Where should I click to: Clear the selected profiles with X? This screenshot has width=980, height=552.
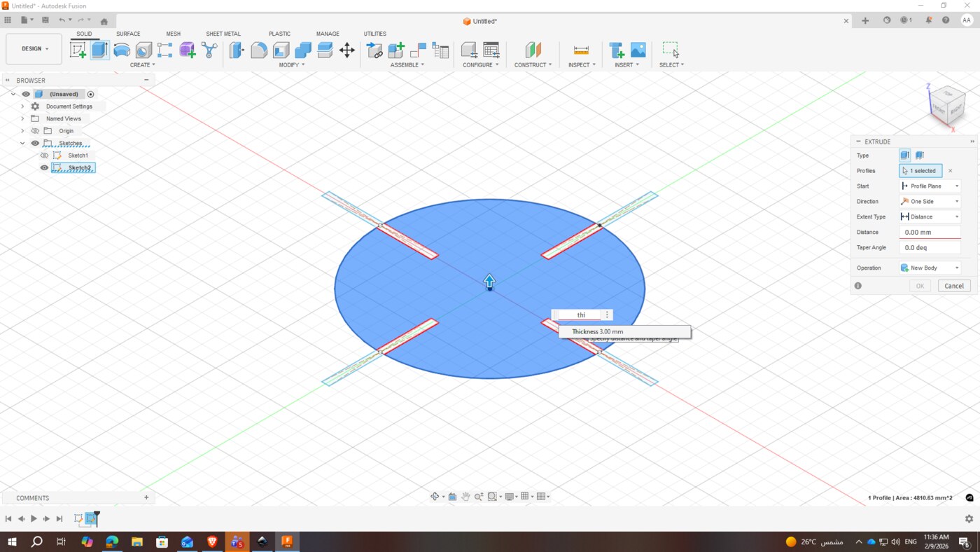950,171
